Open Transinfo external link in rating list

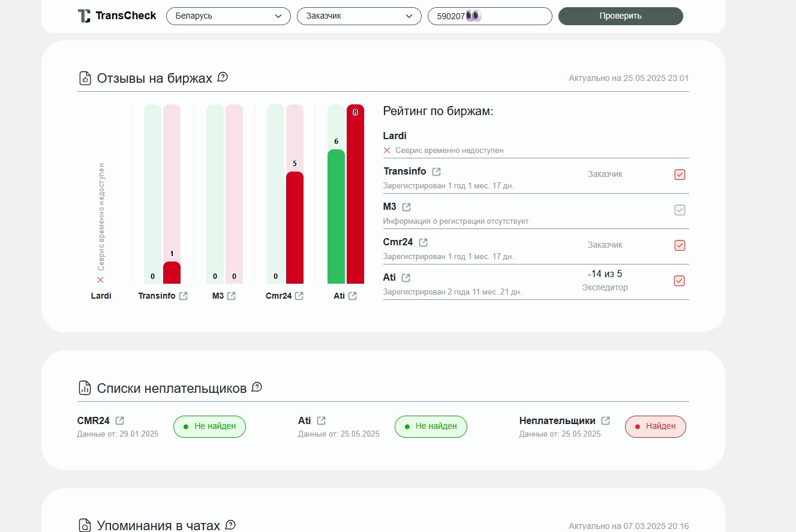coord(437,172)
